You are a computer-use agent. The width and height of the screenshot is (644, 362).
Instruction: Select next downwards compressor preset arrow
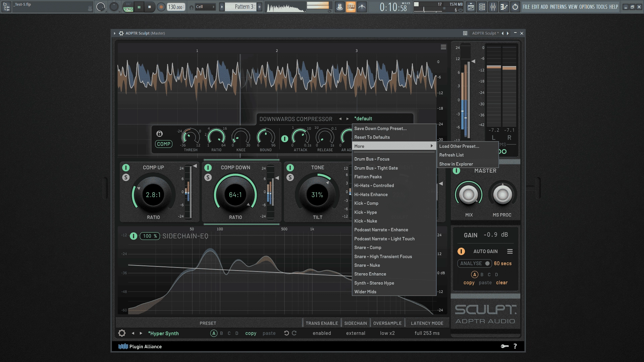click(347, 119)
